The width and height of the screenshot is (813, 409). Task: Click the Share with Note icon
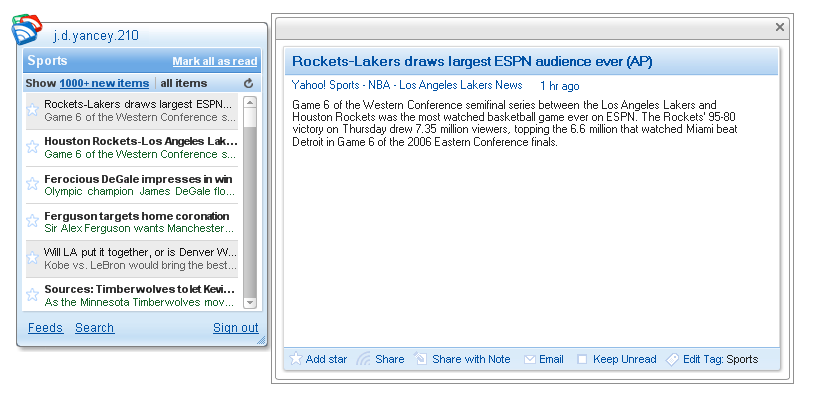click(x=420, y=359)
